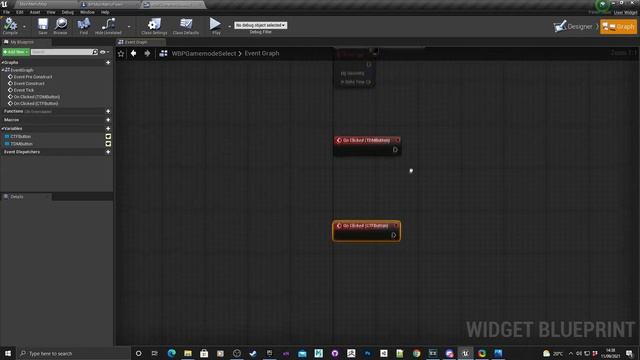The width and height of the screenshot is (640, 360).
Task: Toggle TDMButton variable visibility eye
Action: 108,144
